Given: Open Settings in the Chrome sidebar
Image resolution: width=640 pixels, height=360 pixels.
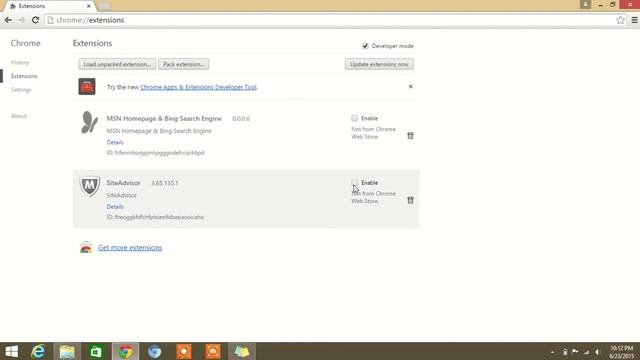Looking at the screenshot, I should (21, 89).
